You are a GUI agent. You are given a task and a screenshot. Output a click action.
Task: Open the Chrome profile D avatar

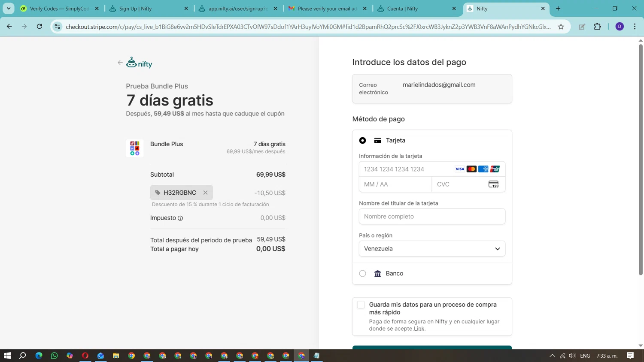coord(620,27)
